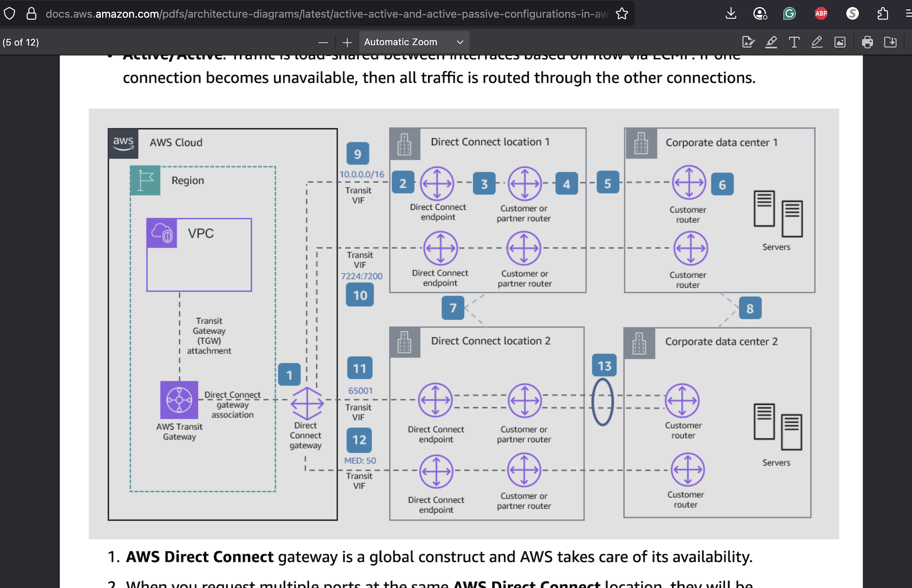Viewport: 912px width, 588px height.
Task: Open the extensions/share icon next to menu
Action: point(882,14)
